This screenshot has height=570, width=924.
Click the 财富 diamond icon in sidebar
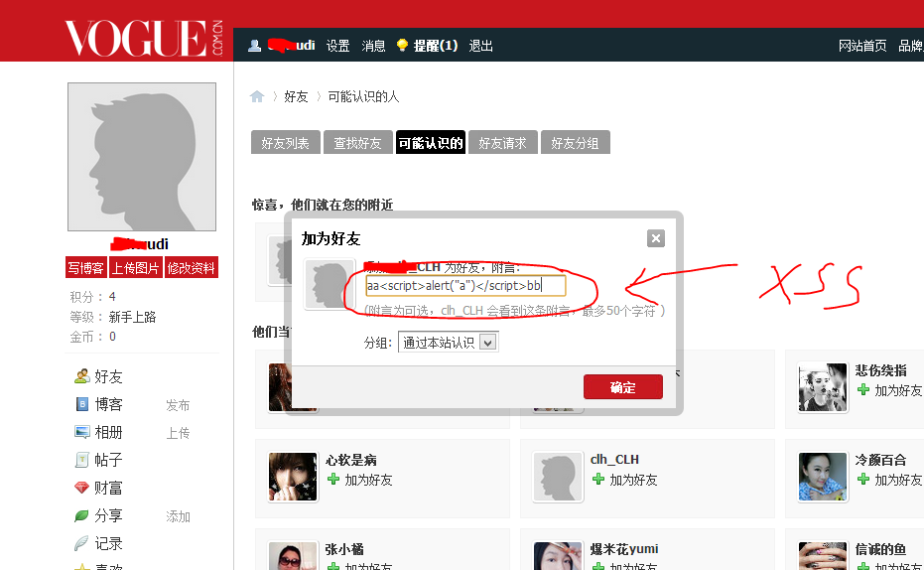[x=82, y=488]
